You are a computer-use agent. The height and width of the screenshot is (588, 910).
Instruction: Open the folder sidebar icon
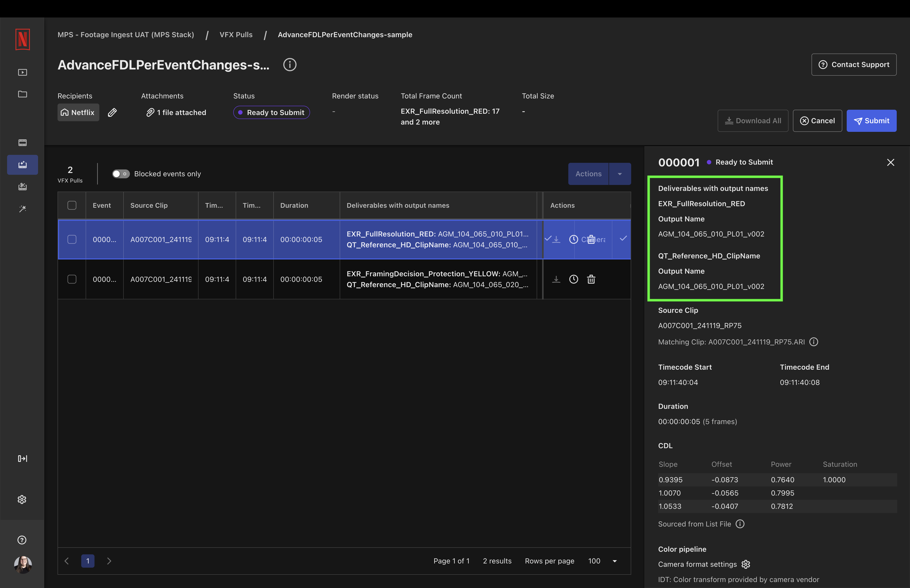pos(23,94)
